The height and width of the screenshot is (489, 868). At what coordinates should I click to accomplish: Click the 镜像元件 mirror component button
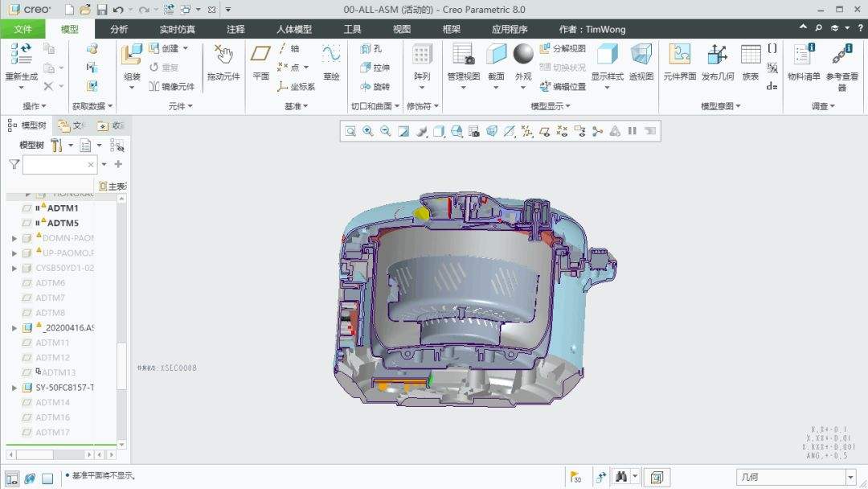(x=172, y=86)
